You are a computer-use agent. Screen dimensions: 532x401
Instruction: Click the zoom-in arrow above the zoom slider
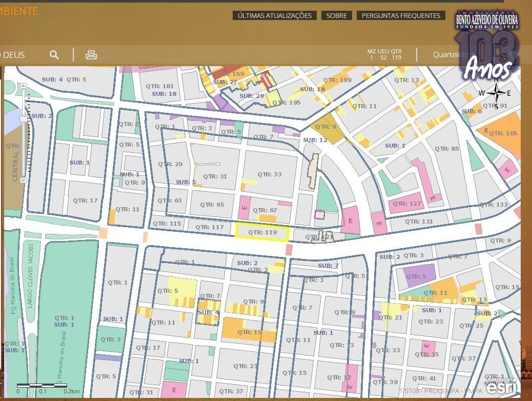[x=24, y=86]
